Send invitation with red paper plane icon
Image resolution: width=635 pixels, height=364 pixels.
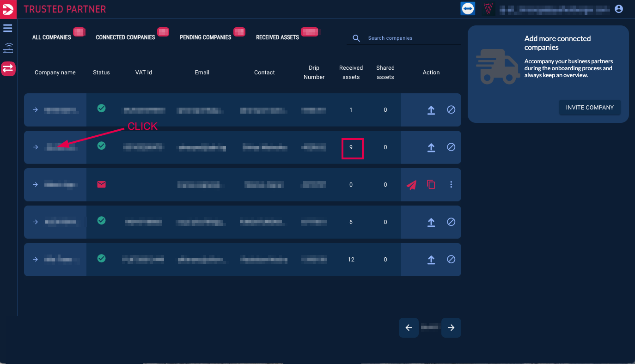point(411,185)
